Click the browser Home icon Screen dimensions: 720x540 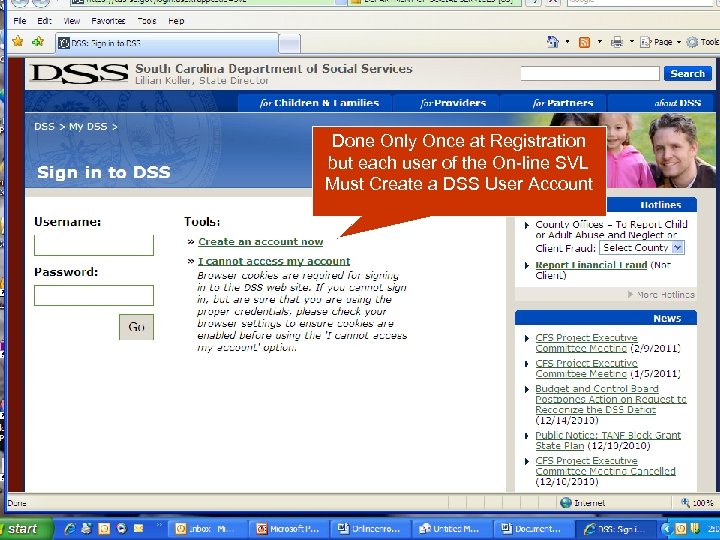[553, 42]
